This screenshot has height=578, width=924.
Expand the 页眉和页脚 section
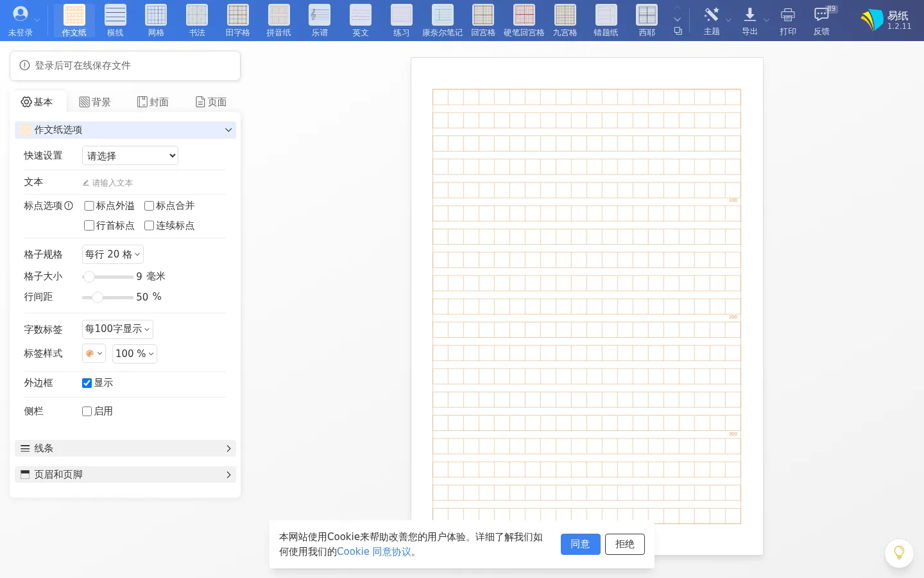click(x=125, y=475)
